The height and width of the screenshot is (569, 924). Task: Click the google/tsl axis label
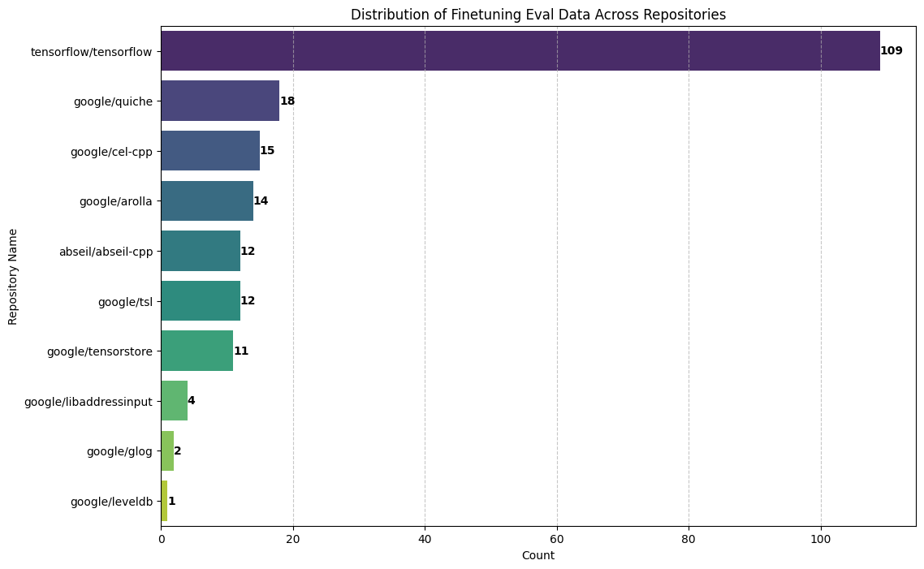tap(126, 302)
